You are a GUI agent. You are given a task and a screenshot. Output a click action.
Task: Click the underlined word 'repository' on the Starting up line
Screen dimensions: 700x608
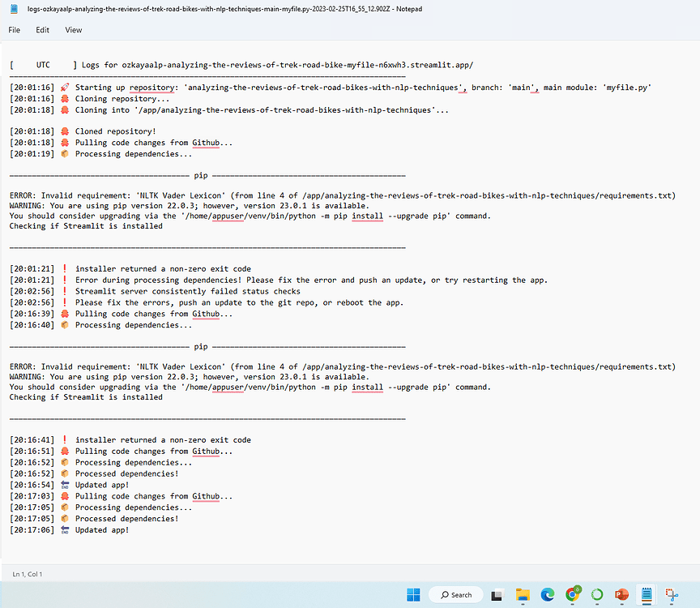[152, 88]
